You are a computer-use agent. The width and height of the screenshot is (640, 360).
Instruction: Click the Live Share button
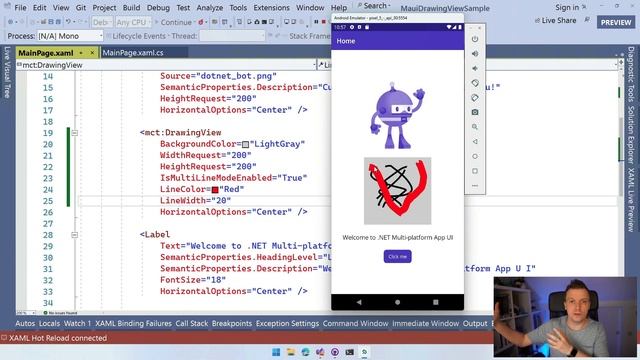(555, 20)
